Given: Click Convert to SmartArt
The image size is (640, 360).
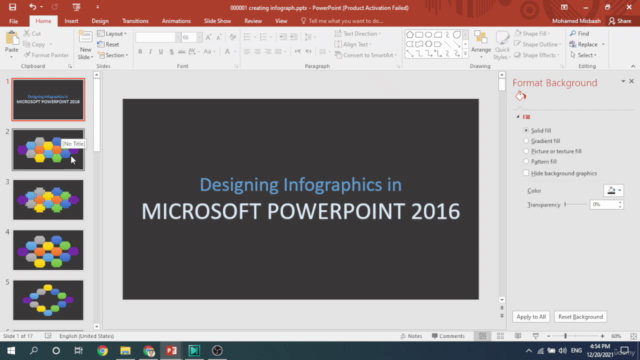Looking at the screenshot, I should 366,55.
